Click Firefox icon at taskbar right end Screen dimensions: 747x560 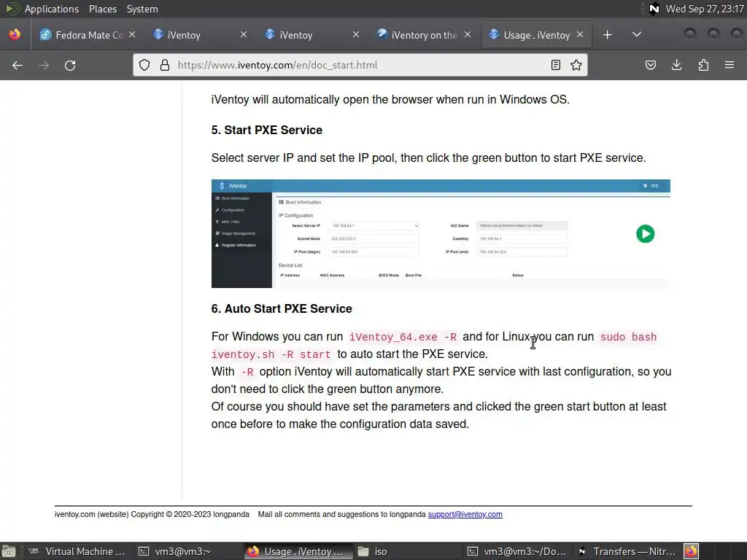692,551
